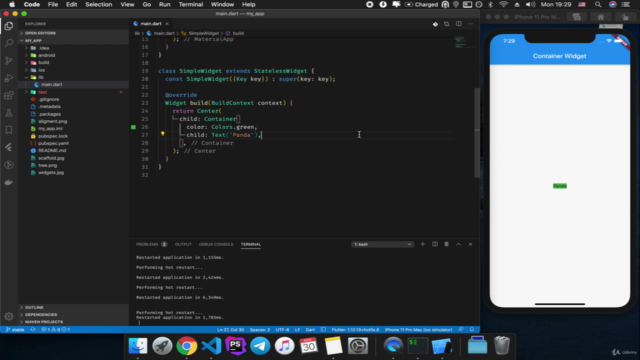Add a new terminal with plus icon
The height and width of the screenshot is (360, 640).
tap(423, 244)
